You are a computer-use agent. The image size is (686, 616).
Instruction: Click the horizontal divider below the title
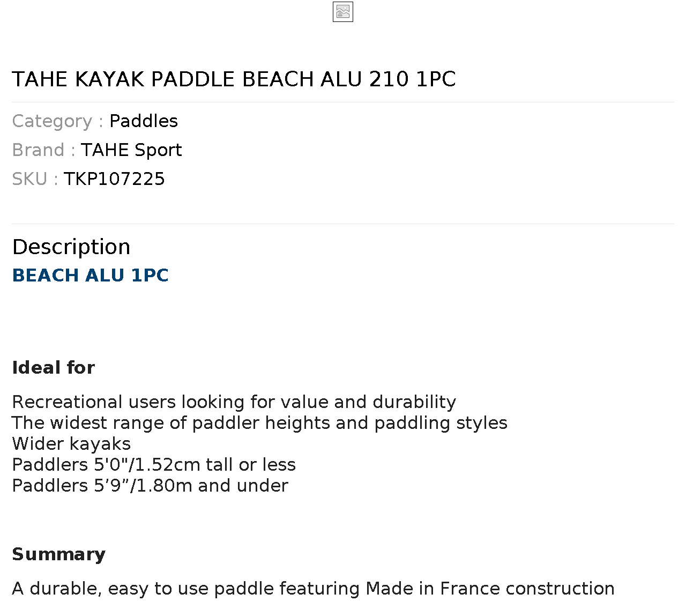tap(343, 102)
